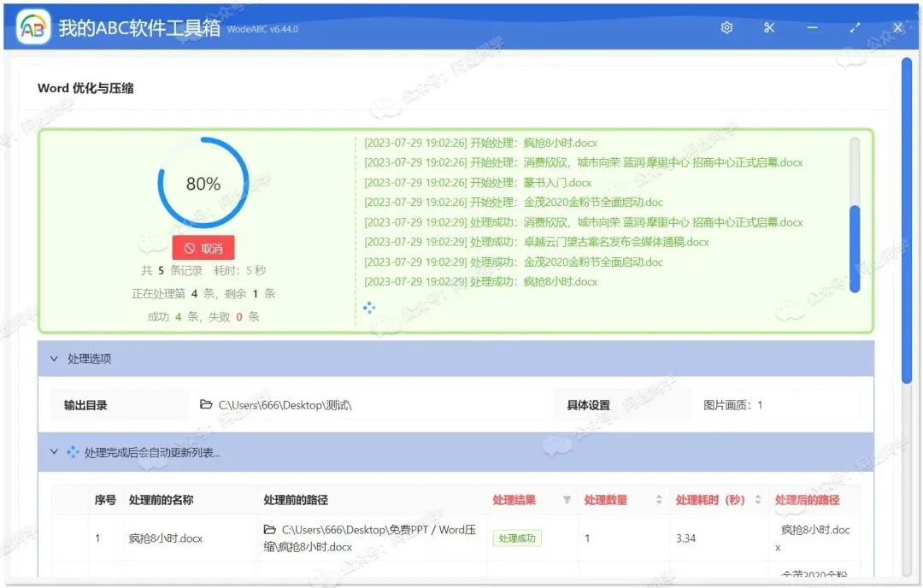Click the 80% circular progress indicator

(203, 183)
